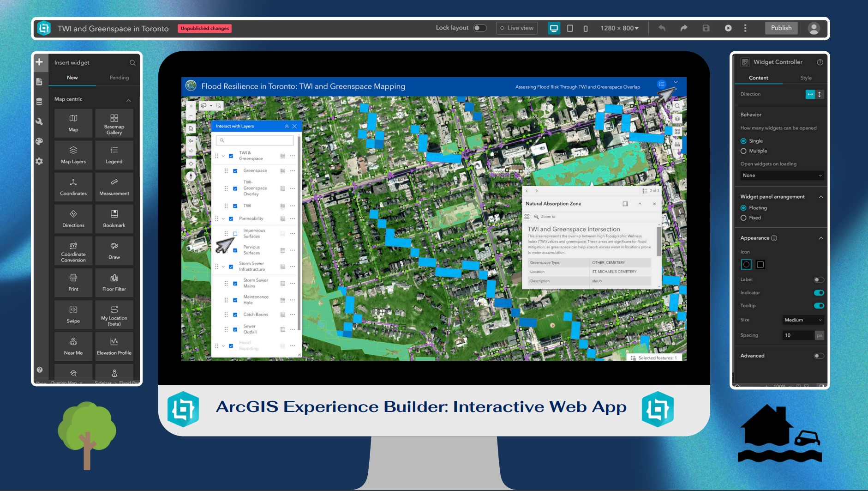The image size is (868, 491).
Task: Select the Measurement widget
Action: (x=114, y=187)
